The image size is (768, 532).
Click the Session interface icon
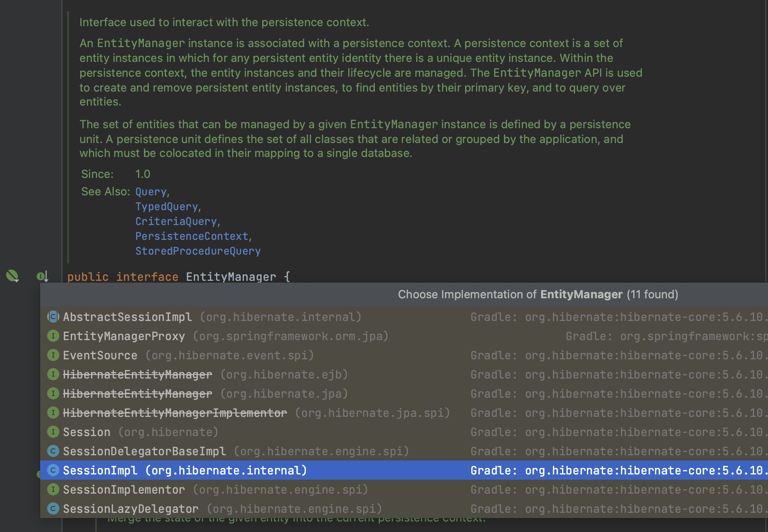point(53,432)
